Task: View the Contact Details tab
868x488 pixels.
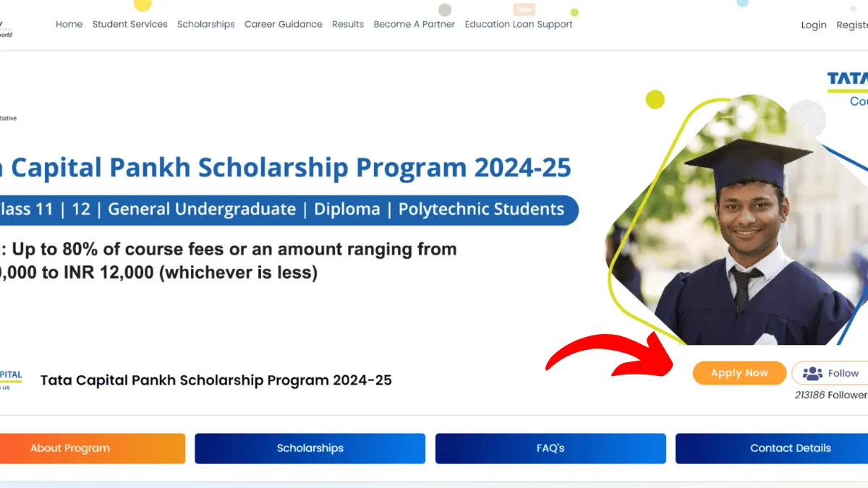Action: pos(790,448)
